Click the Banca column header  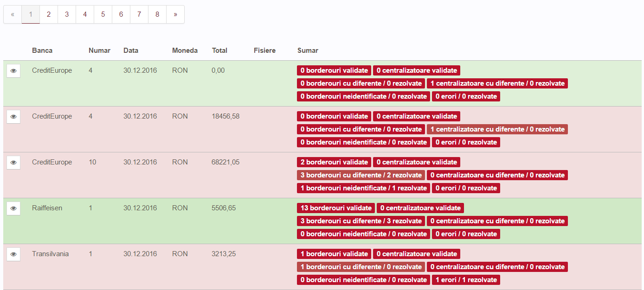coord(42,50)
